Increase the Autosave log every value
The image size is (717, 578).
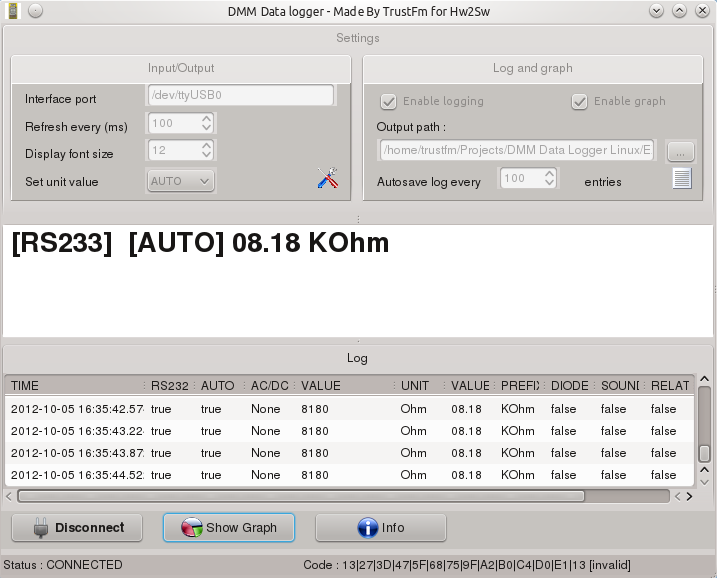550,174
